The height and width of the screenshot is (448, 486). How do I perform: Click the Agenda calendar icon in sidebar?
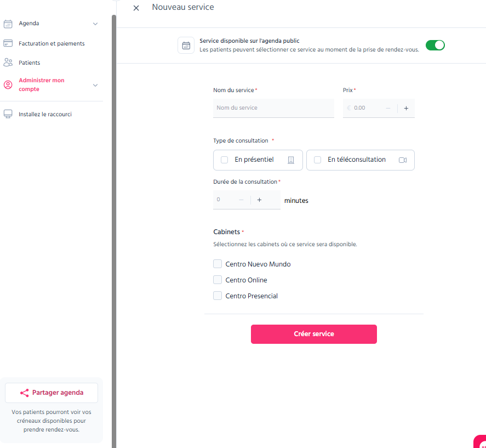point(8,24)
